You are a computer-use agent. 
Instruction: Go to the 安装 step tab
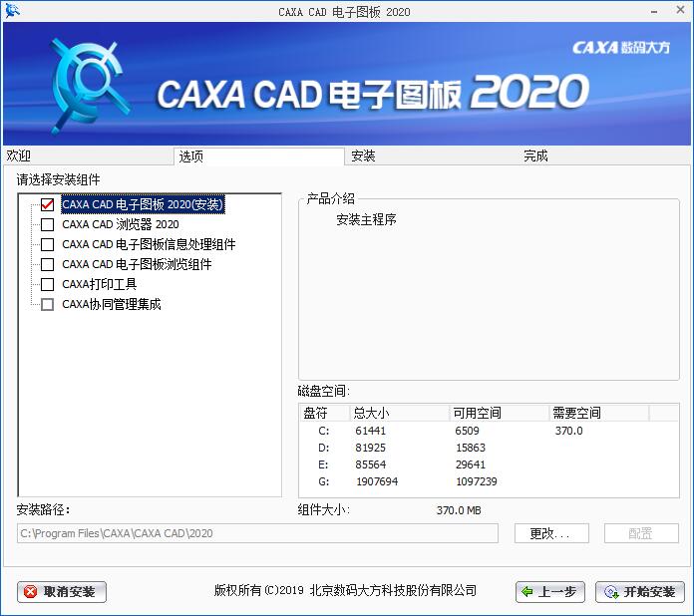coord(431,155)
